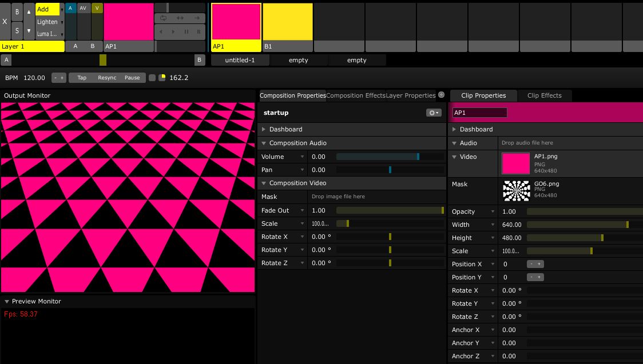Viewport: 643px width, 364px height.
Task: Click the AP1 clip name field
Action: (x=480, y=113)
